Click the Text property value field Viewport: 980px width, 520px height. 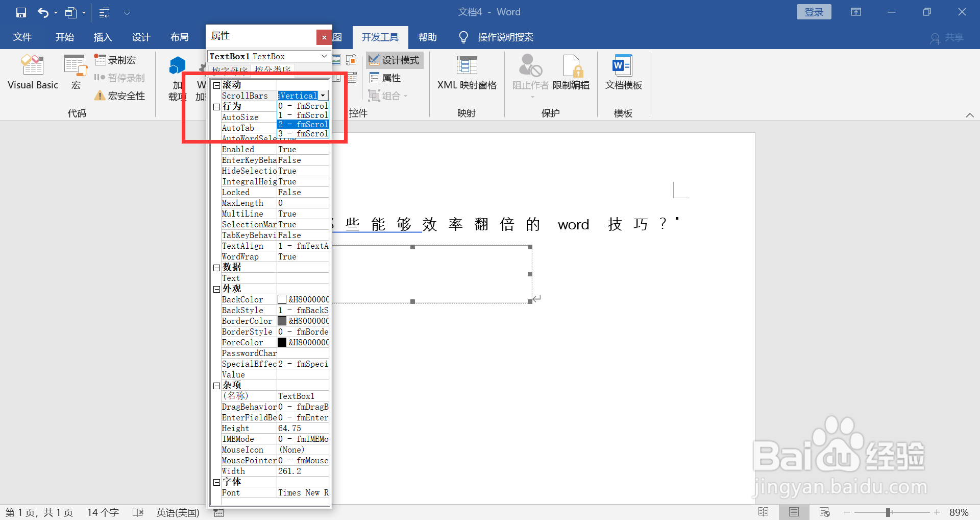[x=303, y=278]
